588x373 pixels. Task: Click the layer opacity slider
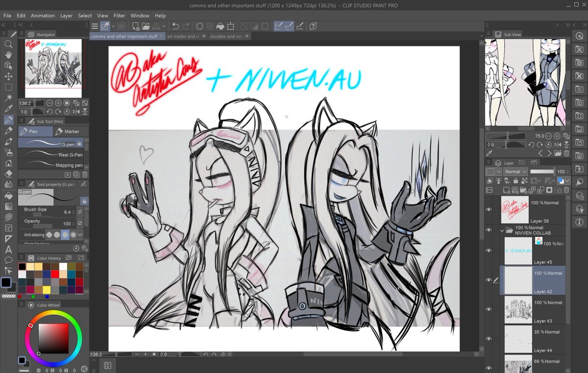(542, 172)
